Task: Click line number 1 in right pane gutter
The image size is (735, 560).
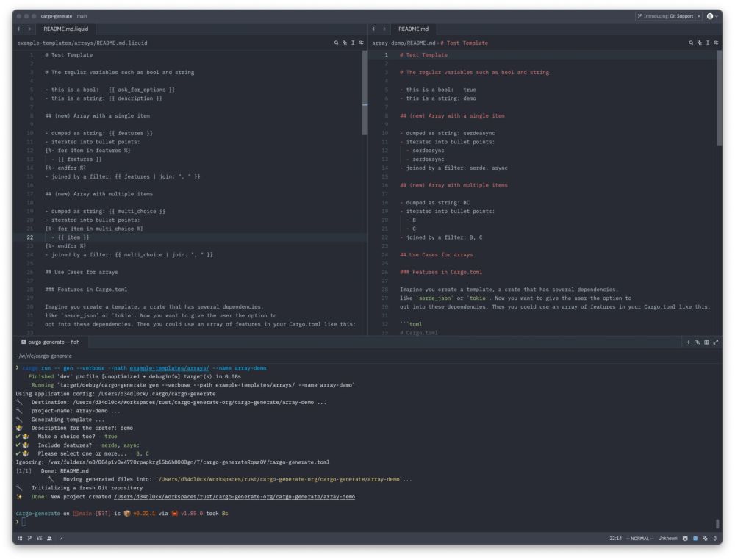Action: pyautogui.click(x=387, y=55)
